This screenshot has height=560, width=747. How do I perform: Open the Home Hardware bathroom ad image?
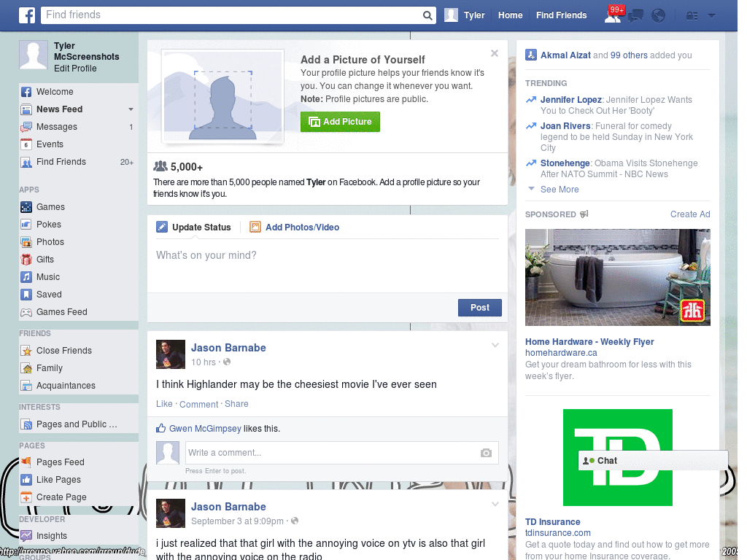pyautogui.click(x=617, y=278)
